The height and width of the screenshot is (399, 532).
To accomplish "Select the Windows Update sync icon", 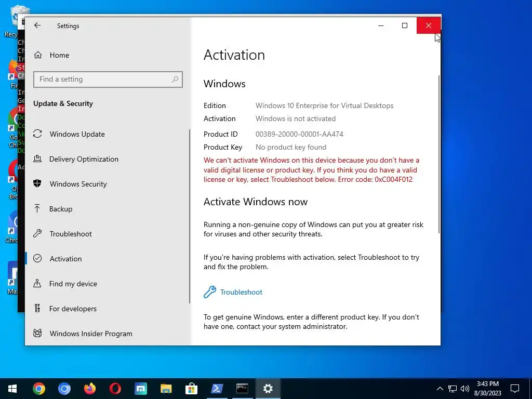I will pos(37,134).
